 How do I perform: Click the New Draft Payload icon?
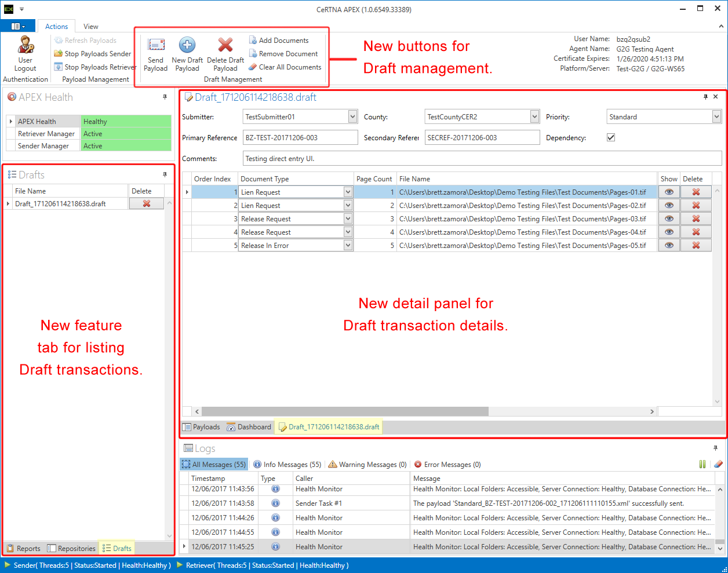(x=187, y=45)
